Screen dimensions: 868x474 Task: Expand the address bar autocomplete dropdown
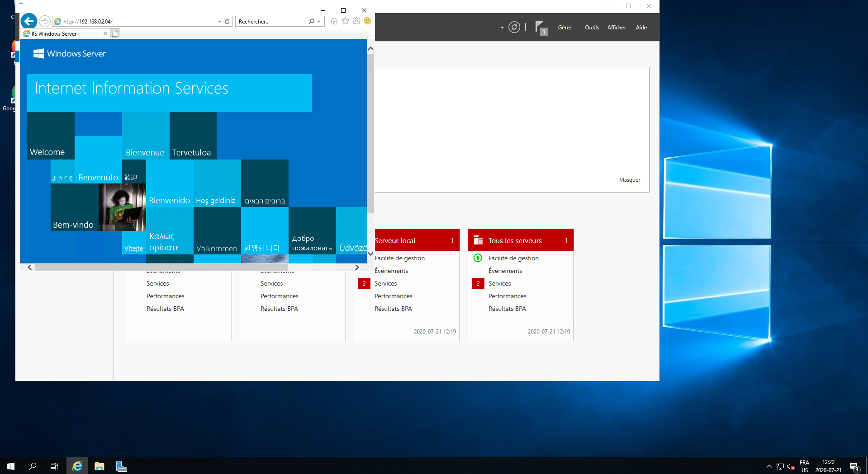[x=219, y=21]
